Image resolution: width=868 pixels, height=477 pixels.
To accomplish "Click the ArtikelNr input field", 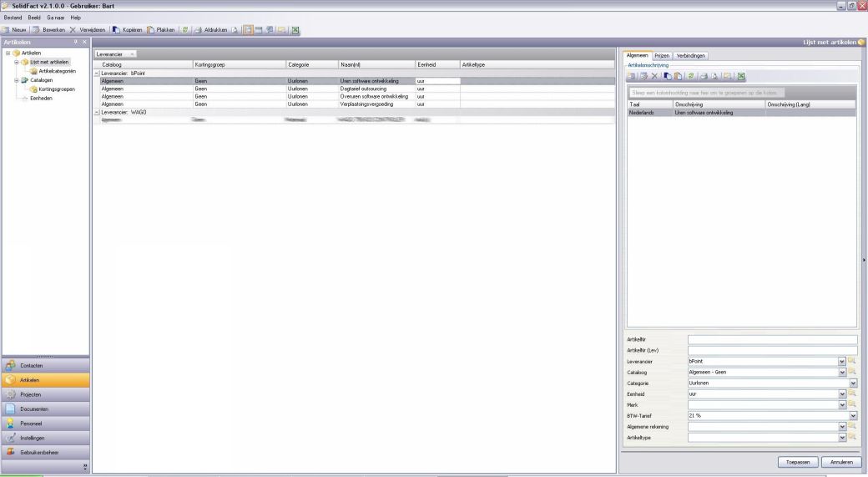I will [772, 340].
